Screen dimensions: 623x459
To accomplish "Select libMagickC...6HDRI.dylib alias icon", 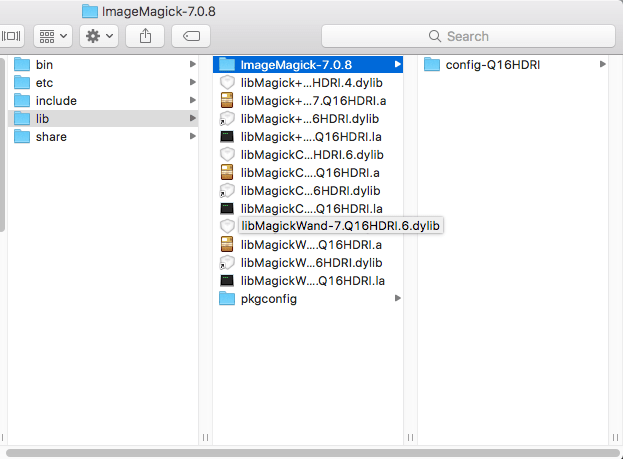I will tap(227, 191).
